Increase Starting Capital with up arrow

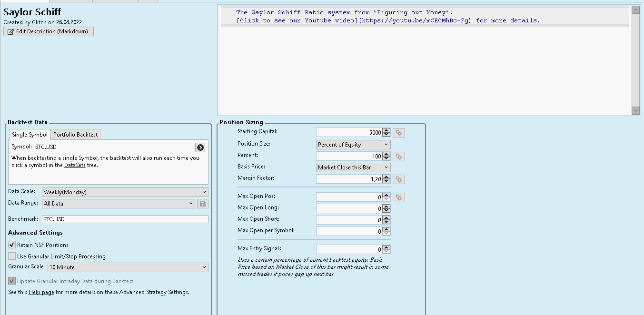click(x=386, y=131)
